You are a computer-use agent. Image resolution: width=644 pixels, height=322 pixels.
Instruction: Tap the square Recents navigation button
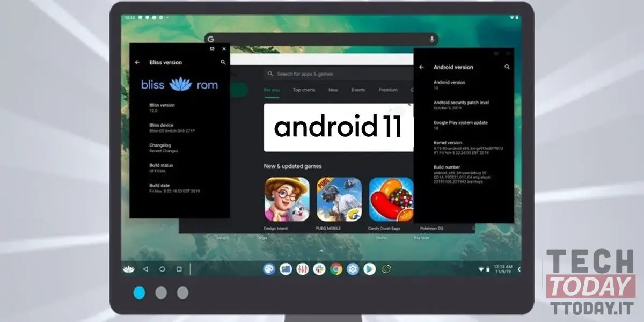tap(179, 269)
